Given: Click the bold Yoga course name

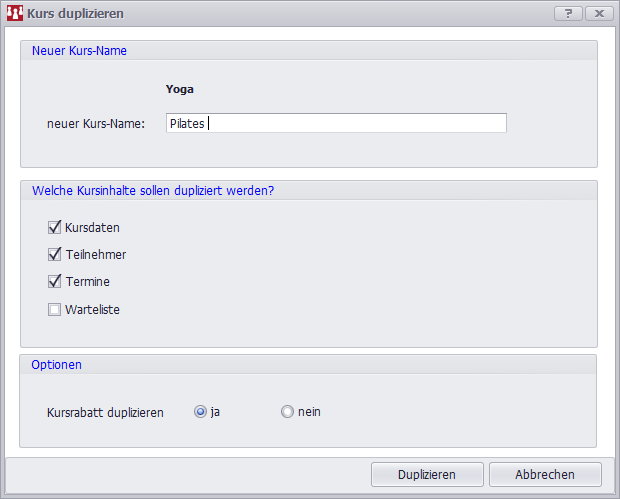Looking at the screenshot, I should [180, 89].
